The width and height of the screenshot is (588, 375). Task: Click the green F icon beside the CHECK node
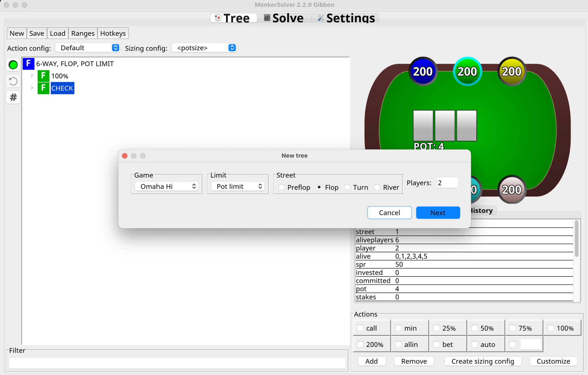pos(43,88)
